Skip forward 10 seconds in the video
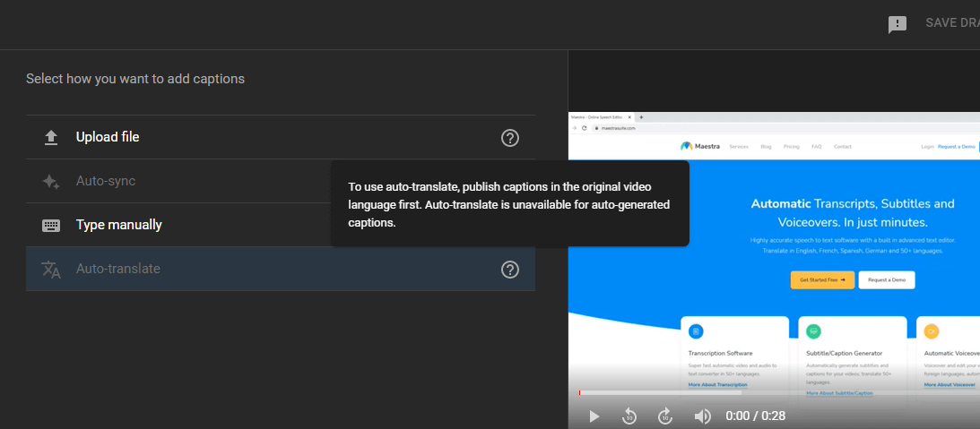 pyautogui.click(x=665, y=416)
